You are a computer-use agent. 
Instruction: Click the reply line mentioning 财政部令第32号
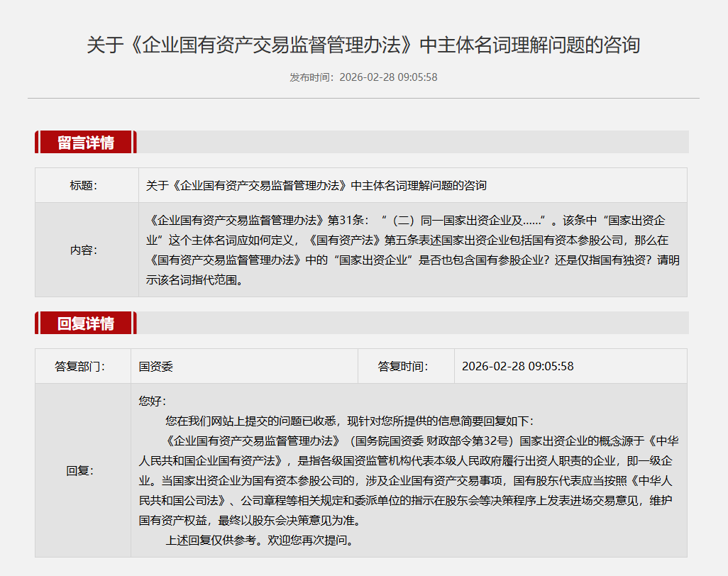[421, 441]
